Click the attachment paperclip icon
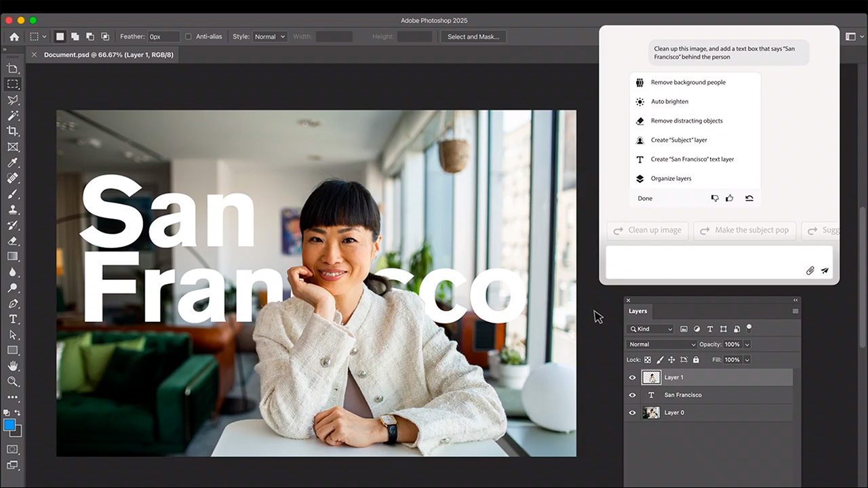The height and width of the screenshot is (488, 868). 810,270
